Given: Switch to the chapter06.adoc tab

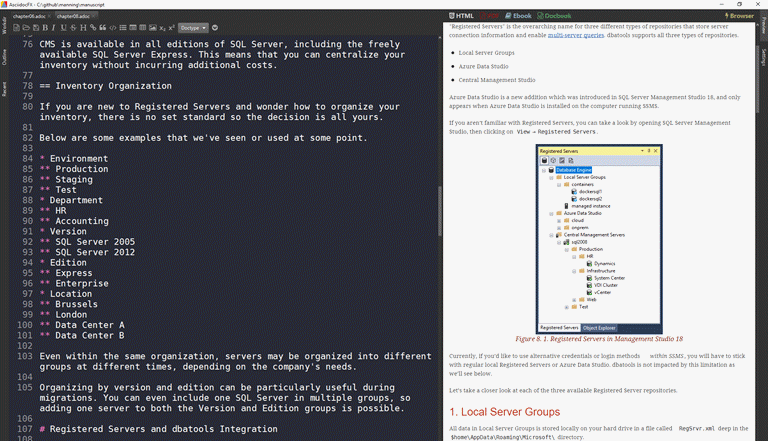Looking at the screenshot, I should pyautogui.click(x=29, y=16).
